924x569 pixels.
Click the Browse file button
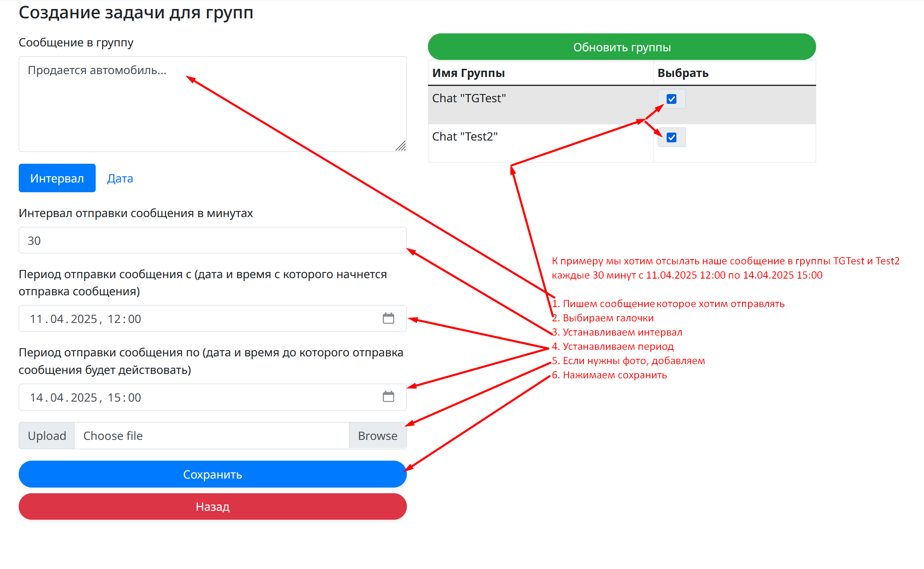click(378, 436)
